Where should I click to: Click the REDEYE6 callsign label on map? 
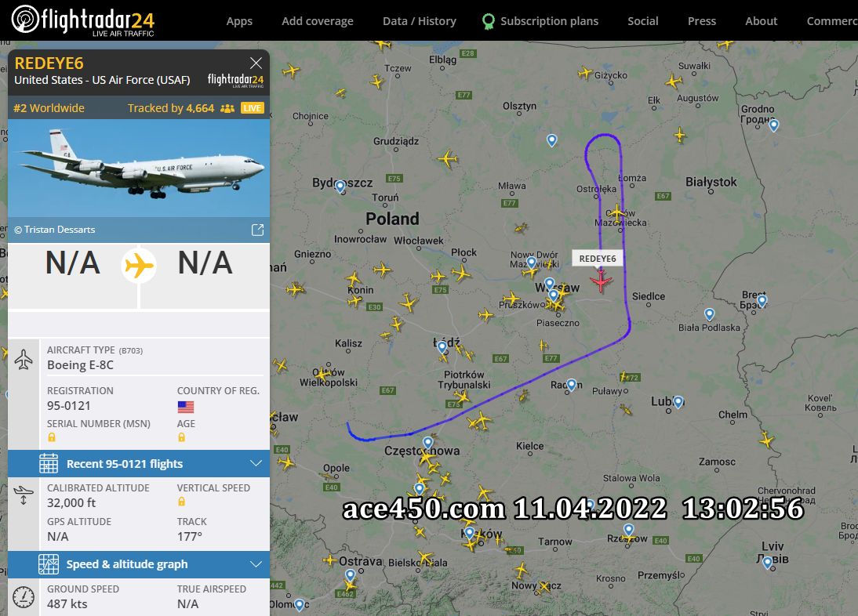(598, 259)
